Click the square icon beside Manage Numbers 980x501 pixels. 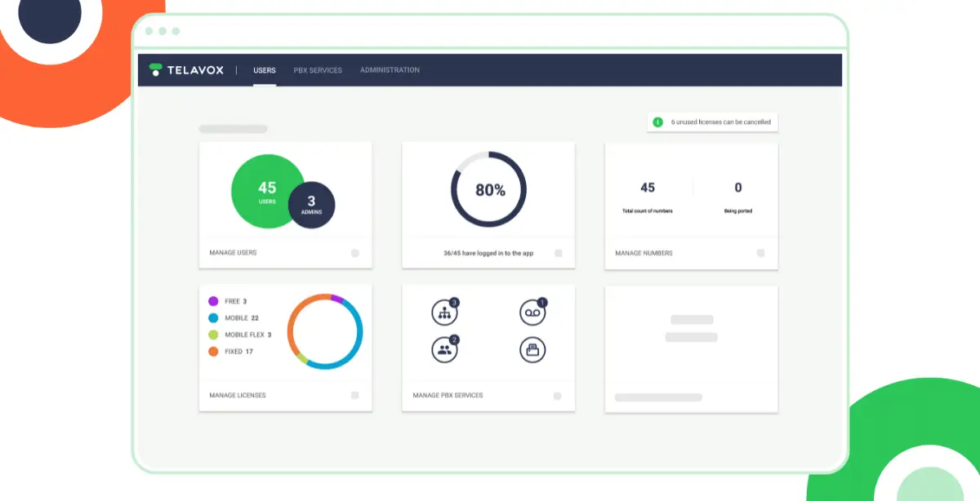pos(760,253)
